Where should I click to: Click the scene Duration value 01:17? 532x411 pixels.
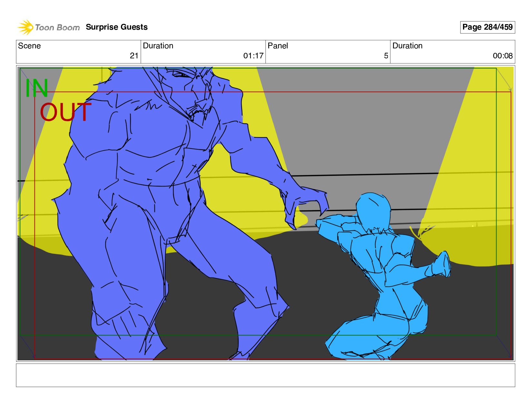(253, 56)
